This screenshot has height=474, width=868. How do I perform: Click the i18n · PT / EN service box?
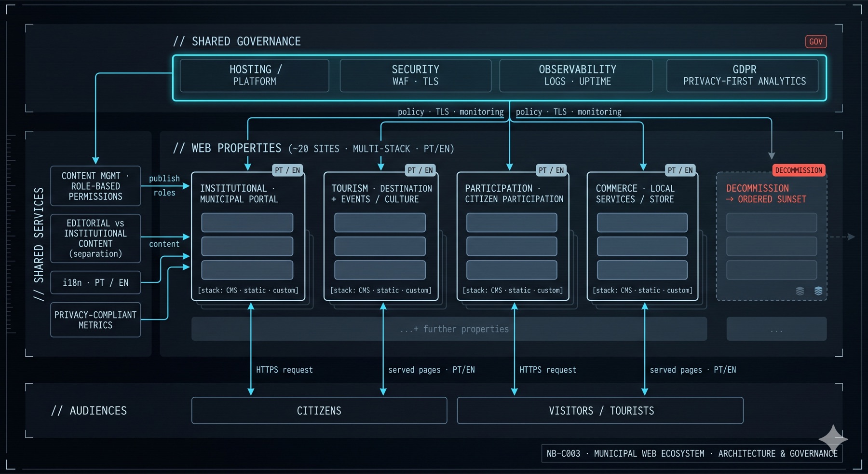coord(95,282)
